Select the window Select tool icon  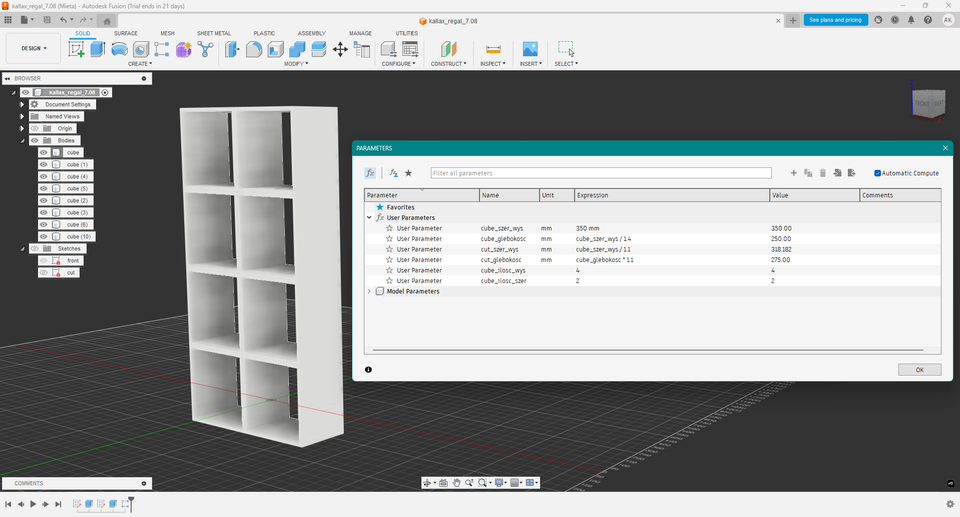566,50
